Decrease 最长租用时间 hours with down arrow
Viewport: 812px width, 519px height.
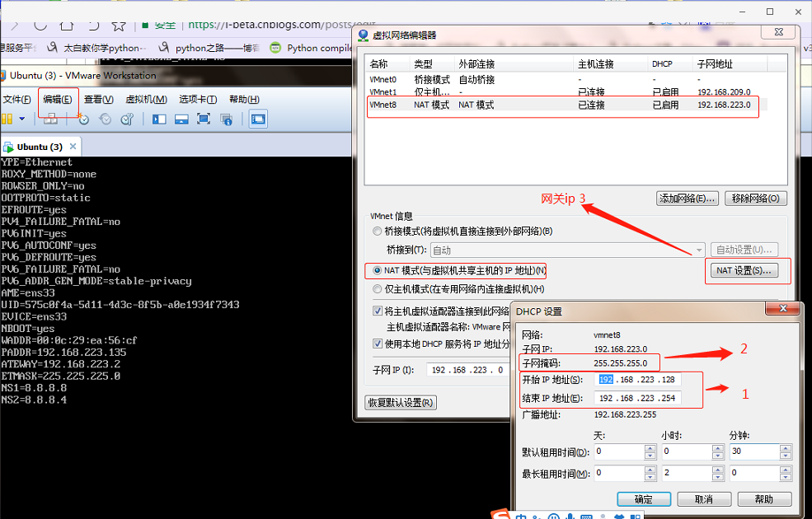click(717, 477)
